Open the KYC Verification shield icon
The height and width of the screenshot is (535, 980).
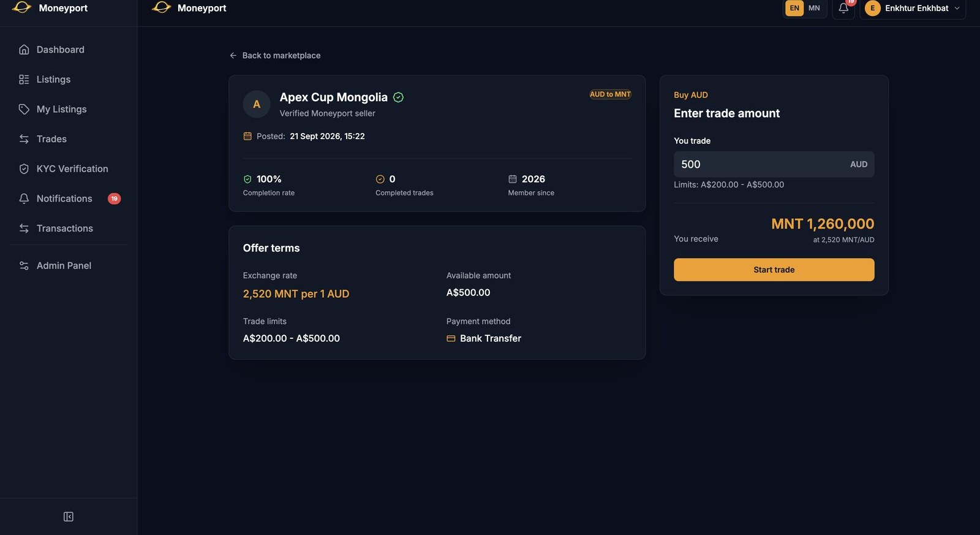click(24, 169)
